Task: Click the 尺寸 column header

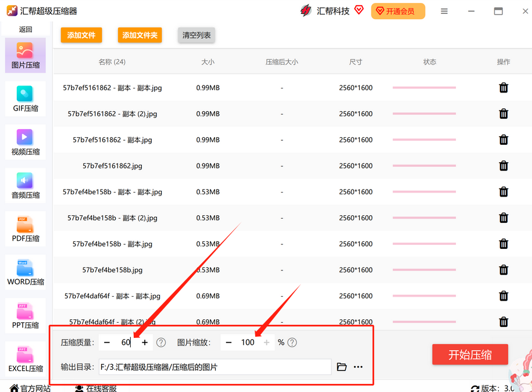Action: (356, 62)
